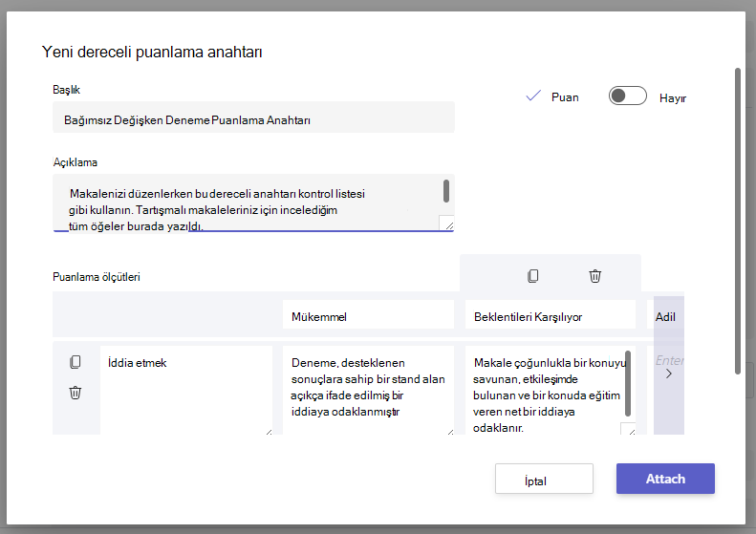This screenshot has height=534, width=756.
Task: Click the Attach button
Action: 665,479
